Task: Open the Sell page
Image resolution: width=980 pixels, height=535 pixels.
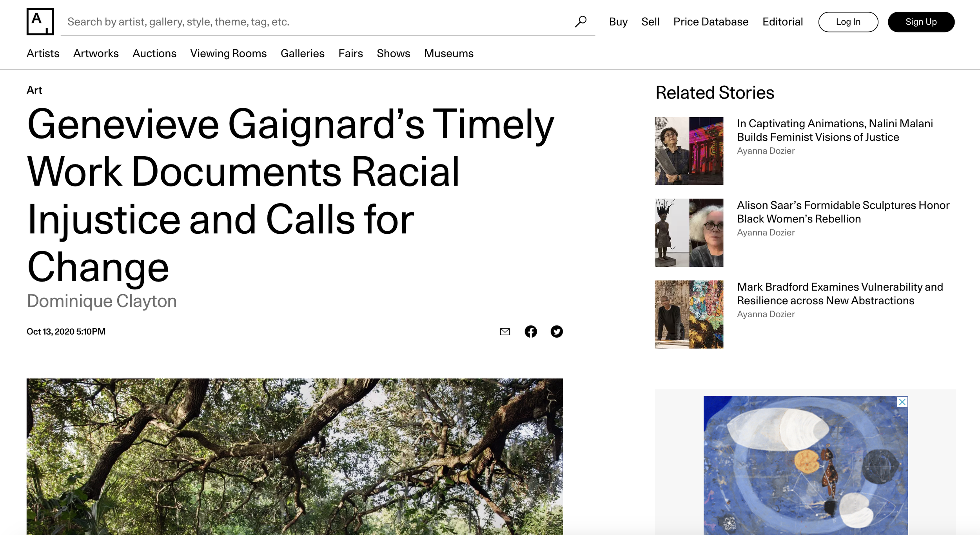Action: tap(650, 22)
